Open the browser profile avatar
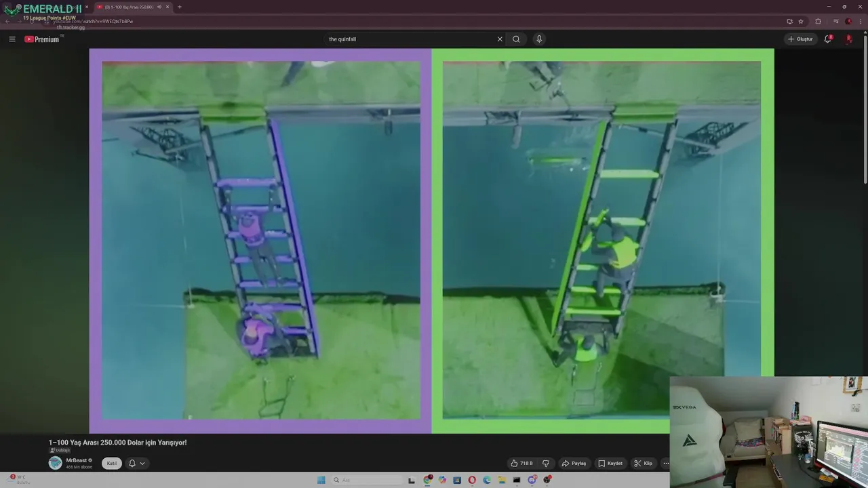The image size is (868, 488). pos(848,21)
